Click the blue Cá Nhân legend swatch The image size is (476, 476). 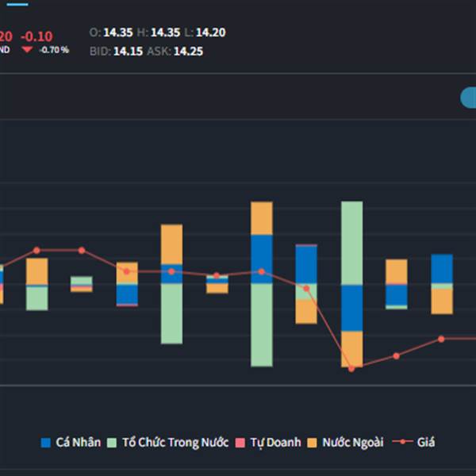[46, 443]
